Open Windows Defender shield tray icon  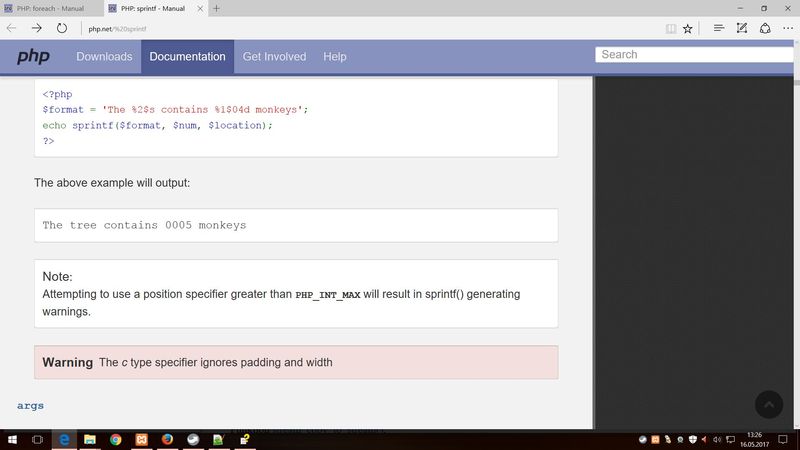692,439
